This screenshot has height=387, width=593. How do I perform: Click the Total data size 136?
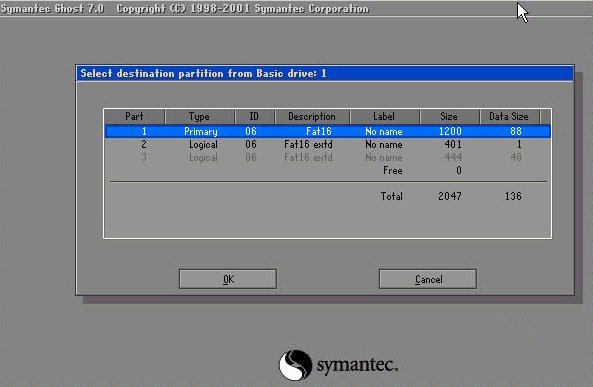513,196
